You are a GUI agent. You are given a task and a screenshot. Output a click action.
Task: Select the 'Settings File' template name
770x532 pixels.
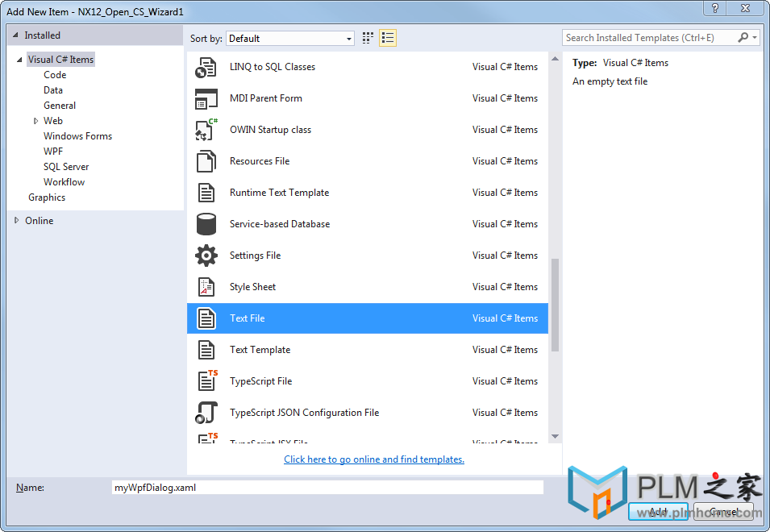(256, 256)
